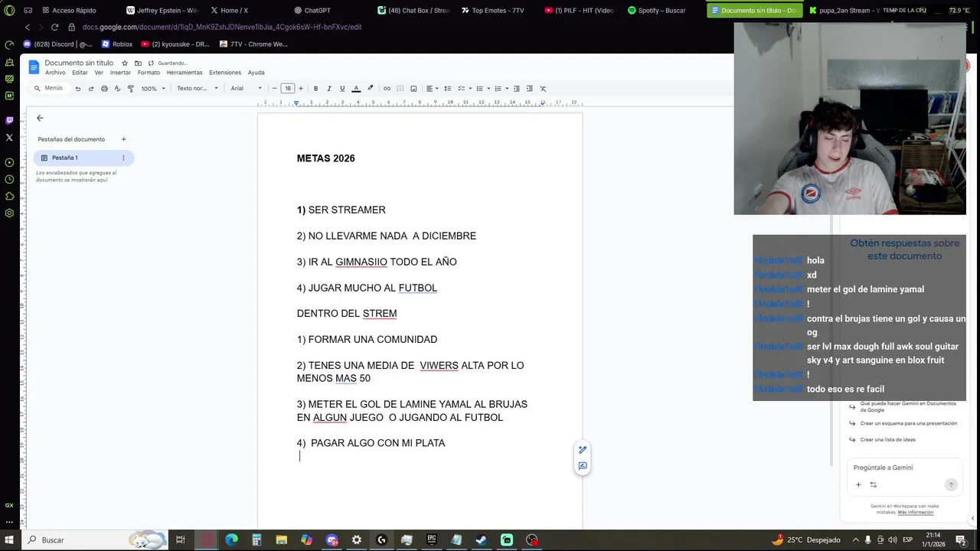
Task: Click 'Crear una lista de ideas' suggestion
Action: tap(887, 439)
